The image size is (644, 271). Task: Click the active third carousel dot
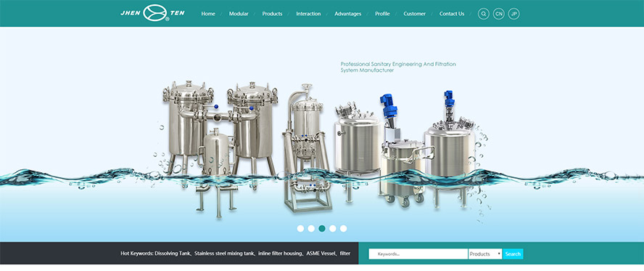322,229
